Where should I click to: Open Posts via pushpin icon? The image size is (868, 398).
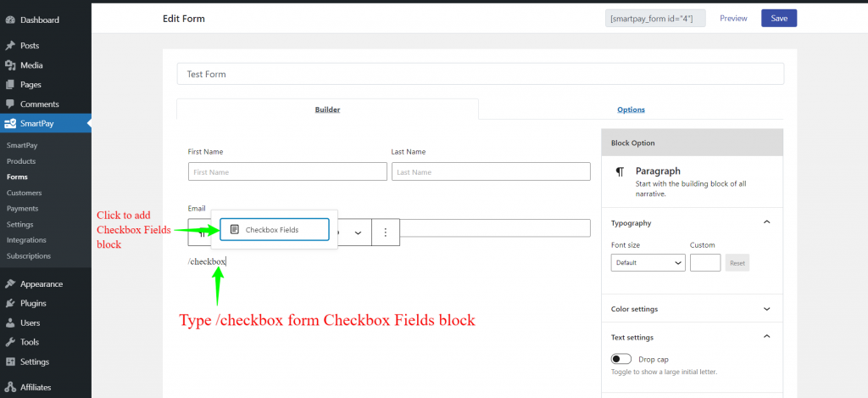tap(10, 46)
